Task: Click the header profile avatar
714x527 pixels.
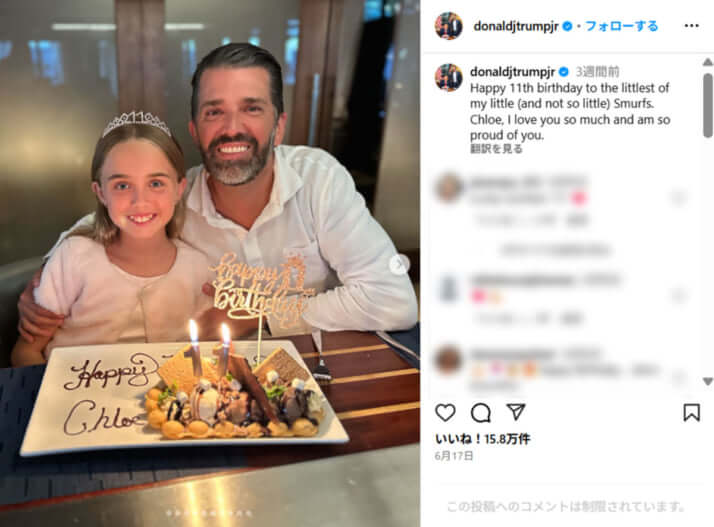Action: pos(449,26)
